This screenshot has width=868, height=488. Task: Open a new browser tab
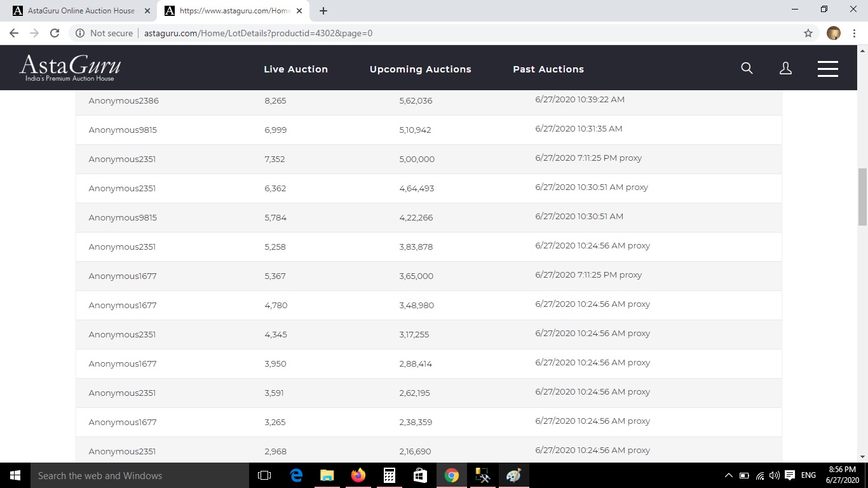pyautogui.click(x=323, y=11)
